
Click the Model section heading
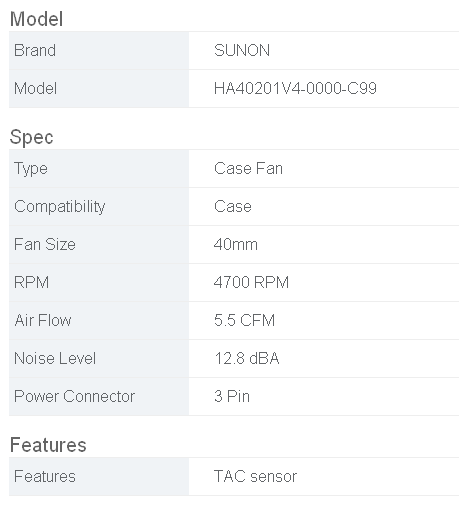[x=36, y=19]
